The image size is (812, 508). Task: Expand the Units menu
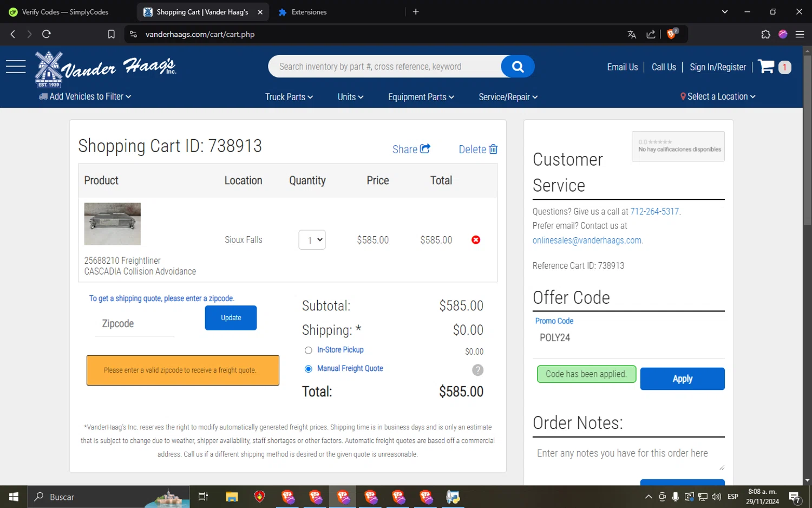coord(350,97)
